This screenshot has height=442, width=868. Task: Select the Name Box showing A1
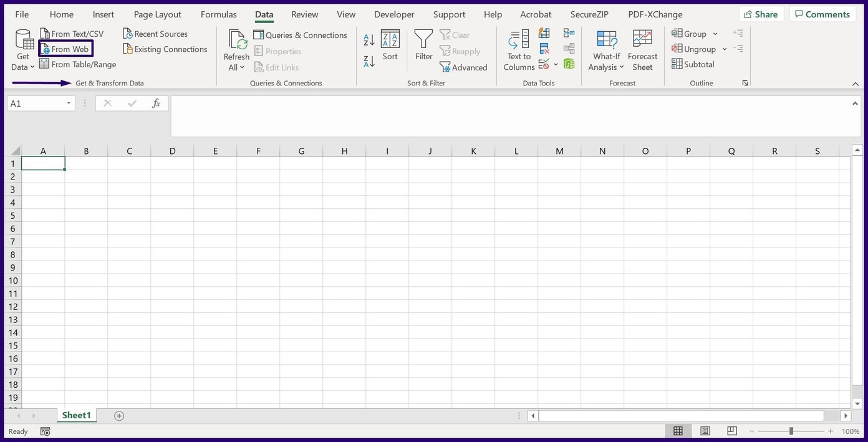point(36,103)
